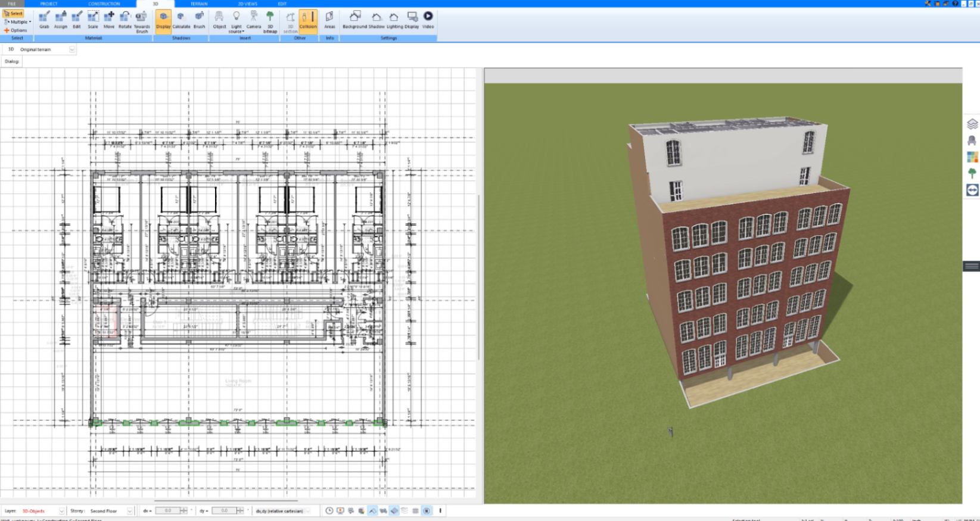Switch to the 2D VIEWS ribbon tab
Image resolution: width=980 pixels, height=521 pixels.
247,4
